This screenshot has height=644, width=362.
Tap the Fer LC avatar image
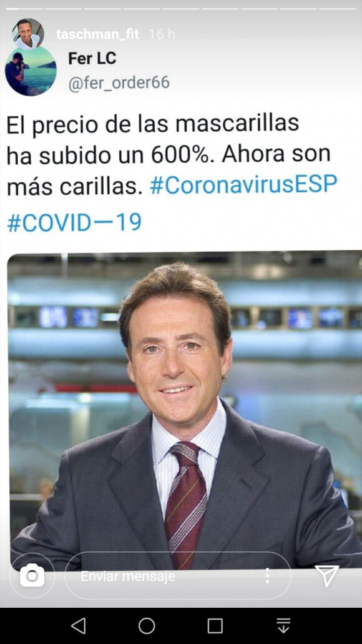(x=31, y=71)
